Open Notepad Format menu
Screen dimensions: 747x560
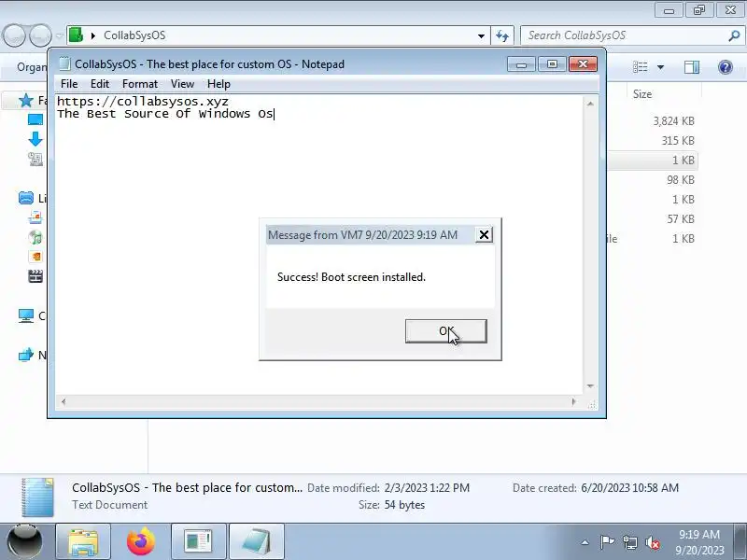(139, 84)
